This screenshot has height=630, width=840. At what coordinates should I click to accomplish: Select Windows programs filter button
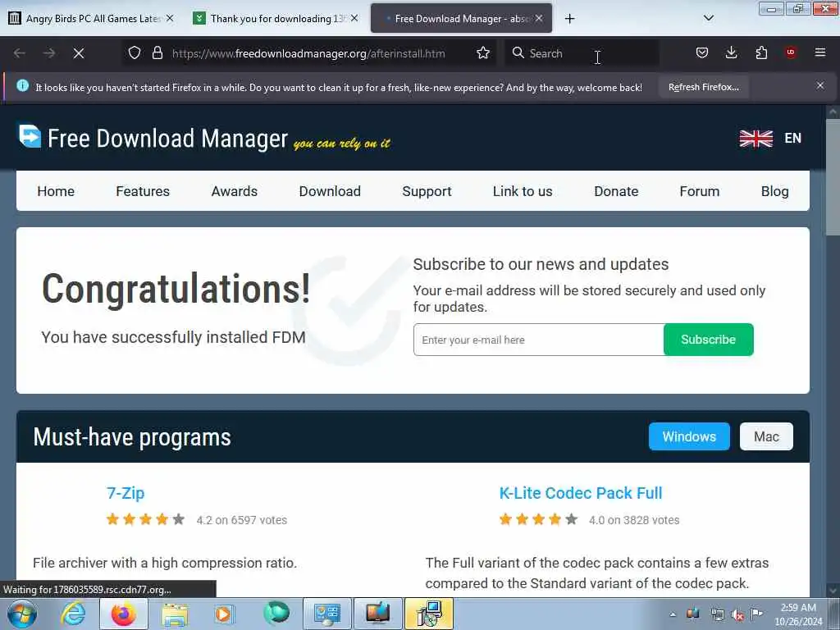[689, 436]
